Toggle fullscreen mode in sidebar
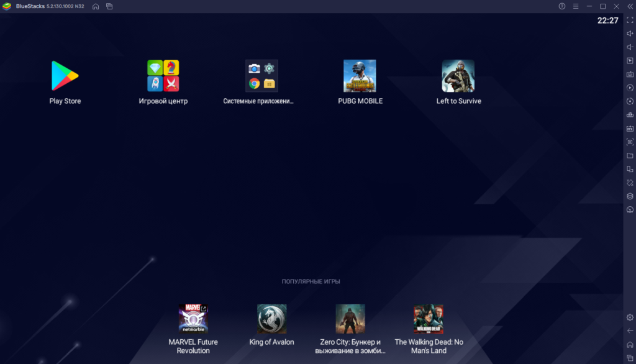This screenshot has height=364, width=636. 630,20
